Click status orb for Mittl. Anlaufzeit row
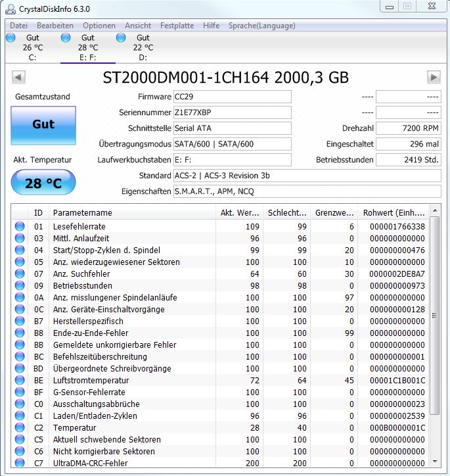 tap(20, 238)
